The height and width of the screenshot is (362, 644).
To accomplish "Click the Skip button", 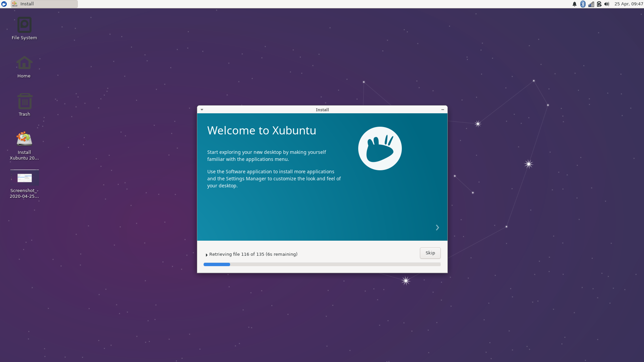I will 430,253.
